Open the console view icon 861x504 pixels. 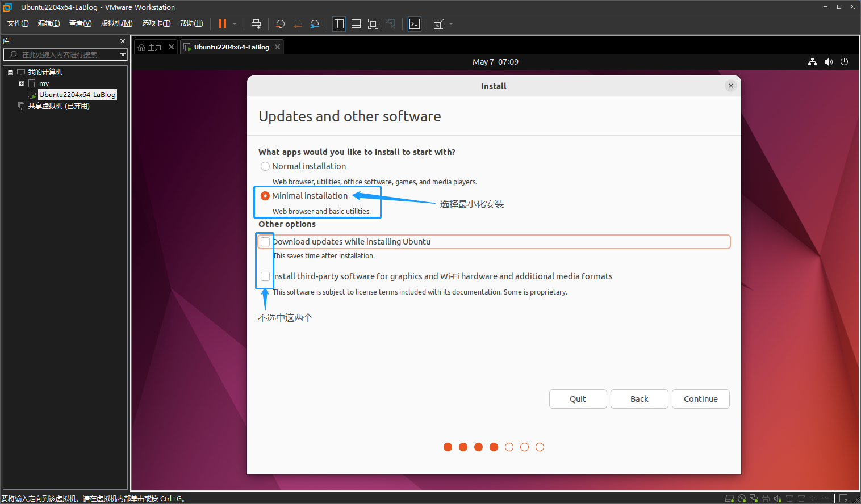coord(415,24)
